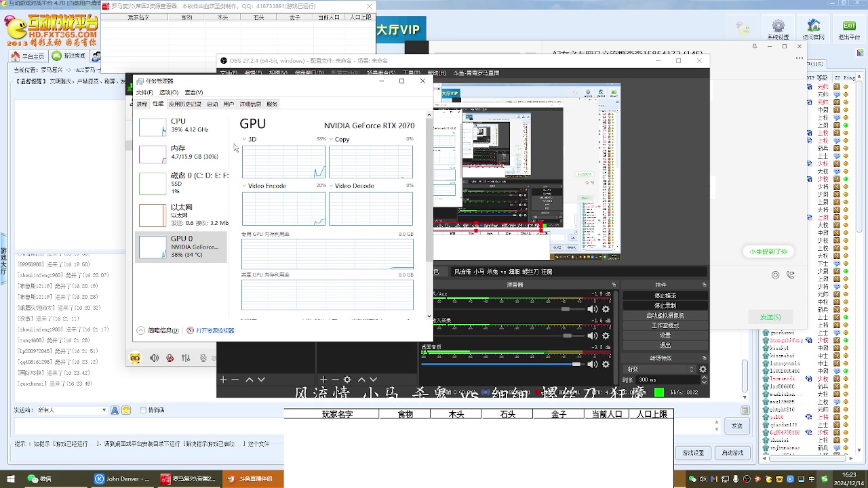Open source properties gear in OBS sources
Viewport: 868px width, 488px height.
coord(347,380)
